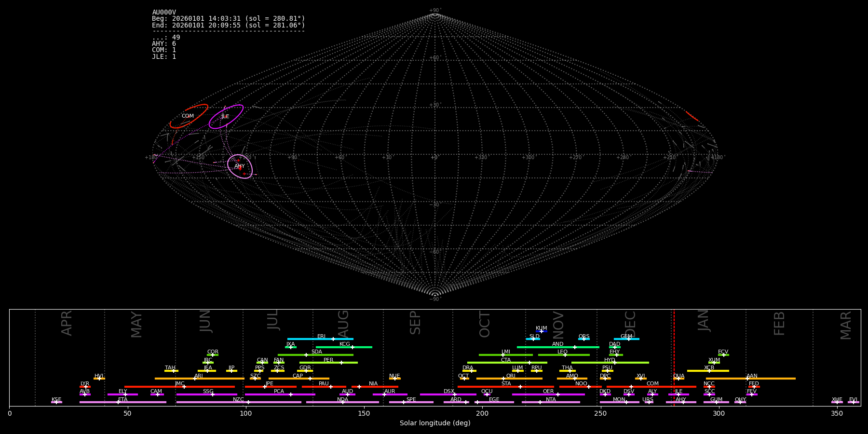Click the 'AHY: 6' count in header

click(164, 44)
